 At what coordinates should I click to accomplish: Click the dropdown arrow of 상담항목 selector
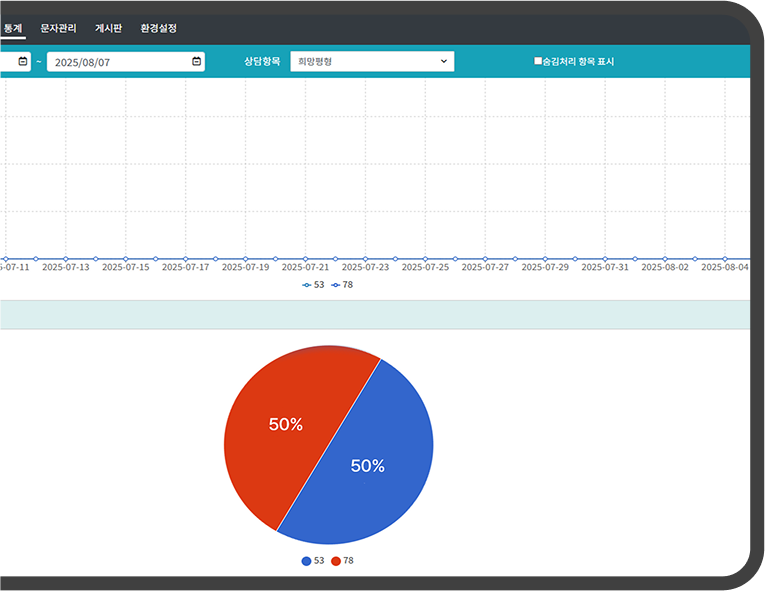pos(444,62)
